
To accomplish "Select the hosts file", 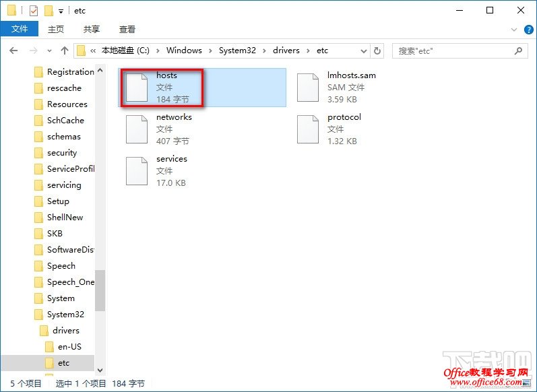I will click(x=202, y=88).
